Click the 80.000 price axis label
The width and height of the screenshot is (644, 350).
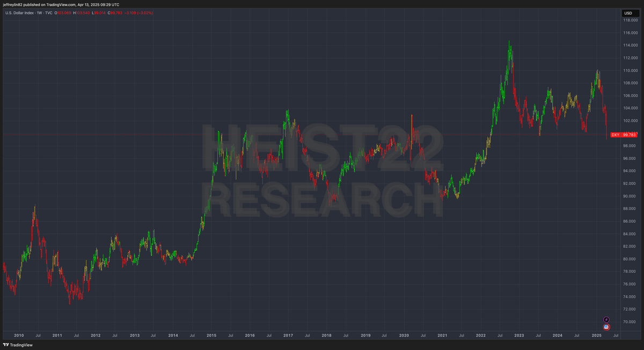(x=629, y=259)
